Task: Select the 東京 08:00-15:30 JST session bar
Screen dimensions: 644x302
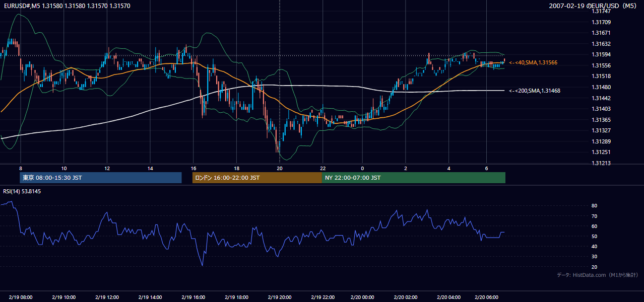Action: click(x=100, y=178)
